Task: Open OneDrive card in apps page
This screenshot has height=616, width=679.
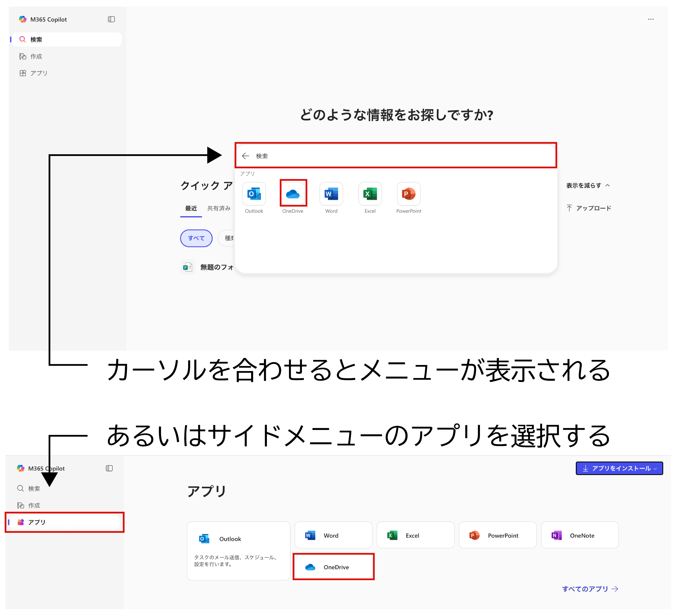Action: (x=334, y=567)
